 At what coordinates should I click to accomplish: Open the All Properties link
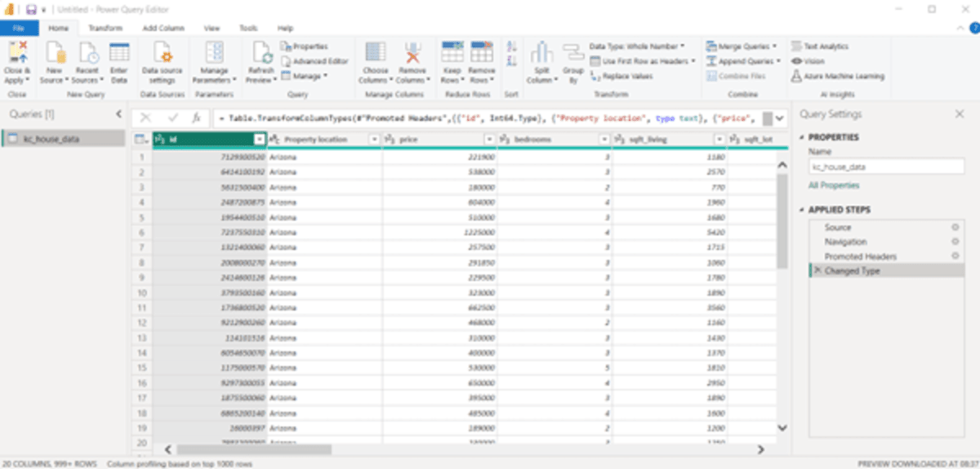pos(834,185)
